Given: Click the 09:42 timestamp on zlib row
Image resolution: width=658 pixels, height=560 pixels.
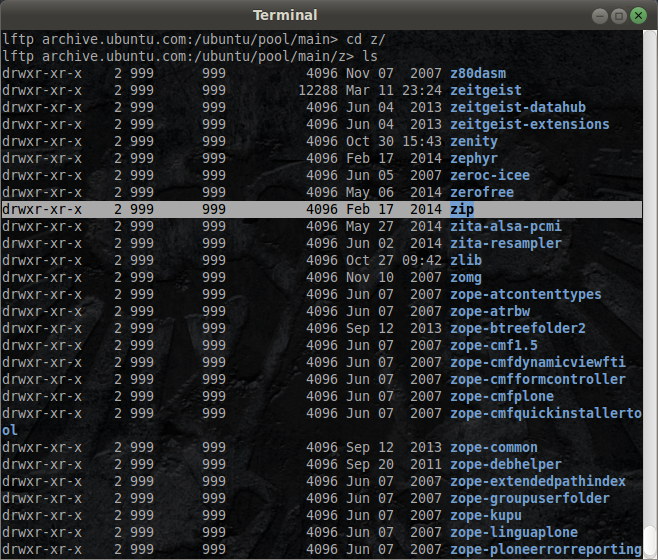Looking at the screenshot, I should (x=422, y=260).
